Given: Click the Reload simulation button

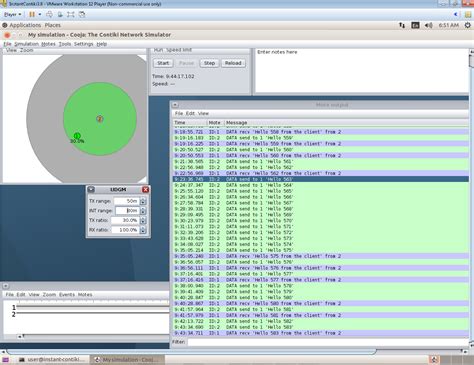Looking at the screenshot, I should coord(233,63).
